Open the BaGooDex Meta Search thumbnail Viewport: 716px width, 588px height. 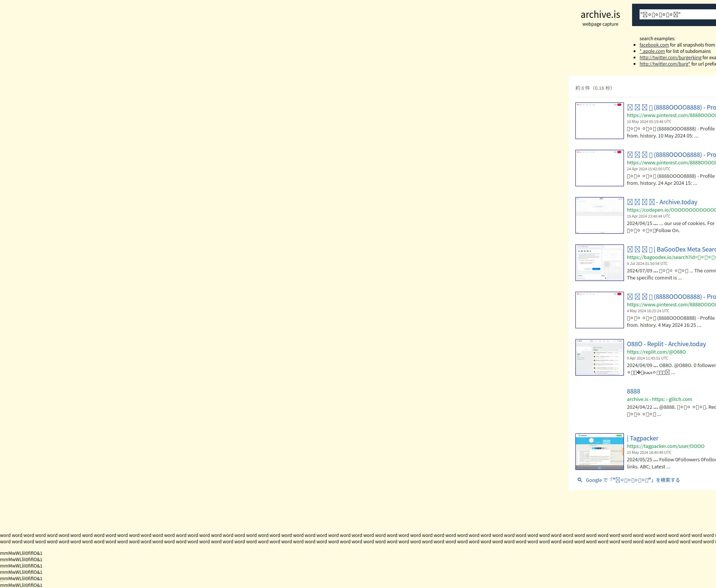599,263
